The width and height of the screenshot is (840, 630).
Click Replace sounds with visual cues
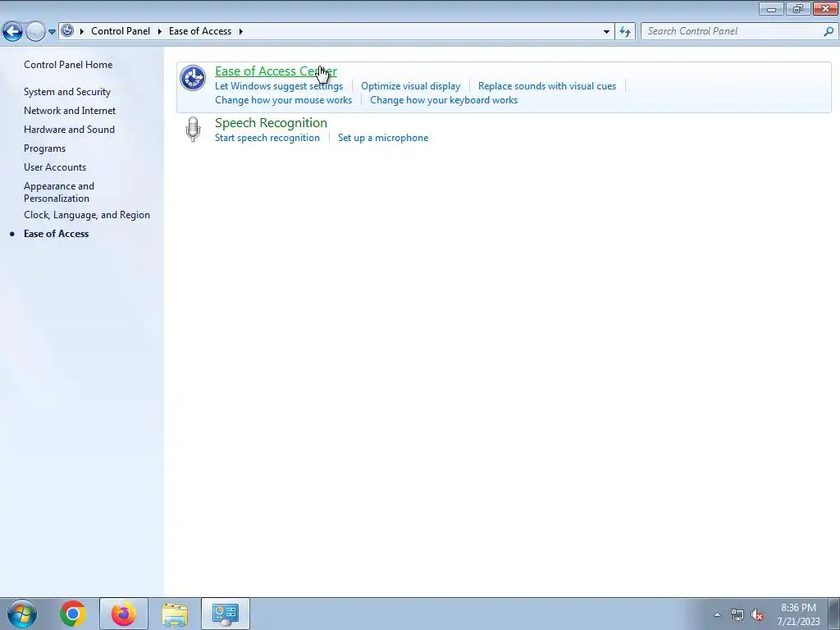tap(547, 85)
